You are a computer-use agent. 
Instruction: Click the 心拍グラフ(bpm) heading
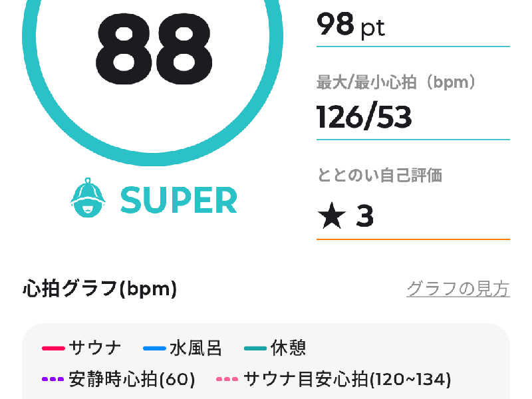(x=100, y=289)
